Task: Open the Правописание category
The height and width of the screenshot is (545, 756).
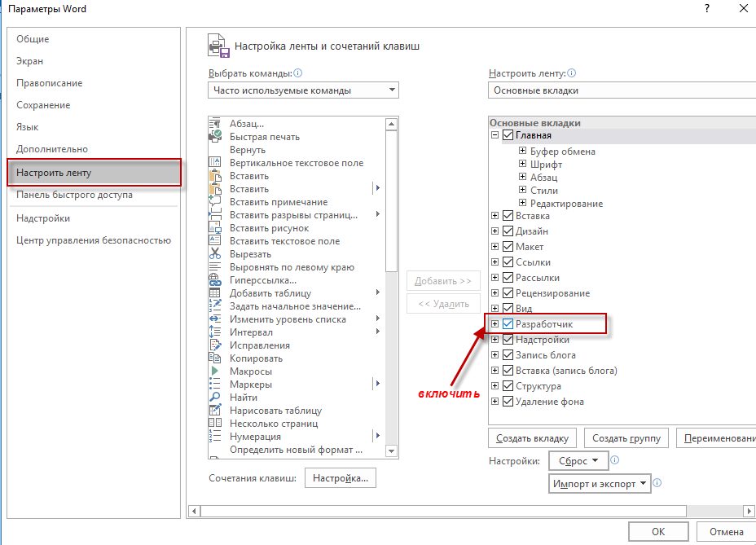Action: click(94, 83)
